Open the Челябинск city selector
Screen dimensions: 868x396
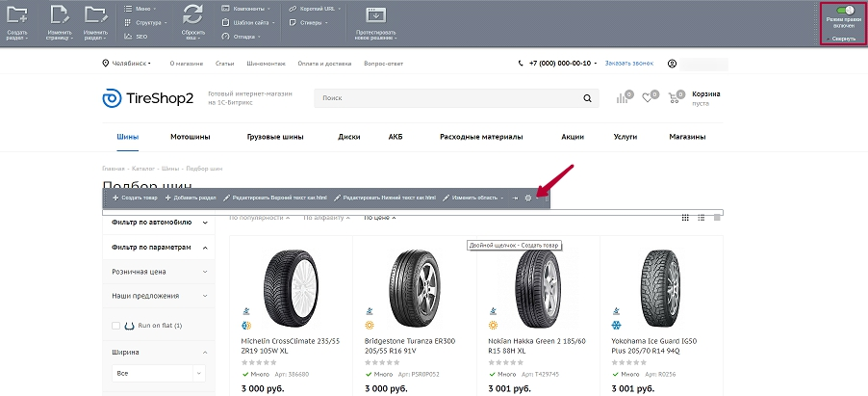click(x=127, y=64)
